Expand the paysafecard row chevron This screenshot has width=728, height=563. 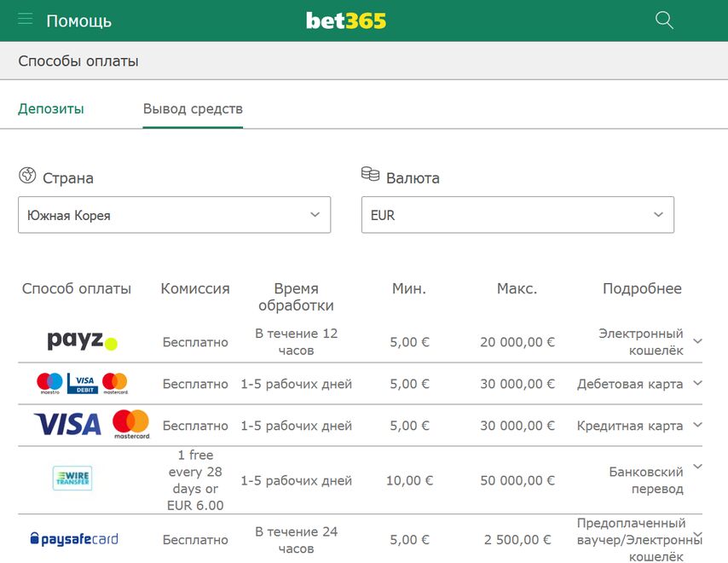pos(698,534)
